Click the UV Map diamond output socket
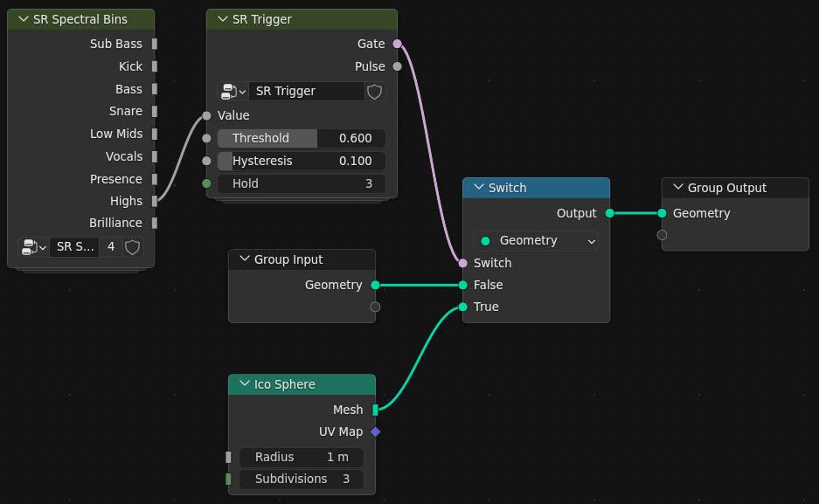Viewport: 819px width, 504px height. tap(375, 432)
